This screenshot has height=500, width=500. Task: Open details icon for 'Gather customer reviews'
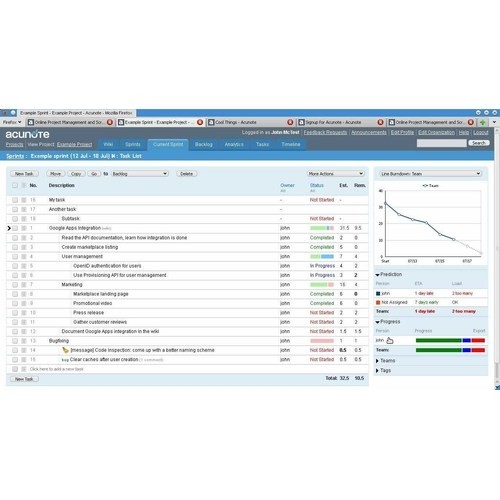pos(24,322)
